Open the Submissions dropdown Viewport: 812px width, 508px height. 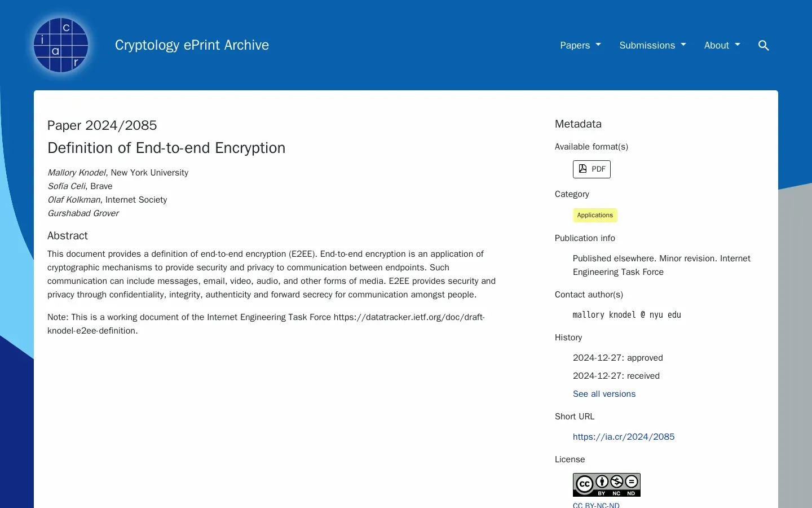click(652, 45)
